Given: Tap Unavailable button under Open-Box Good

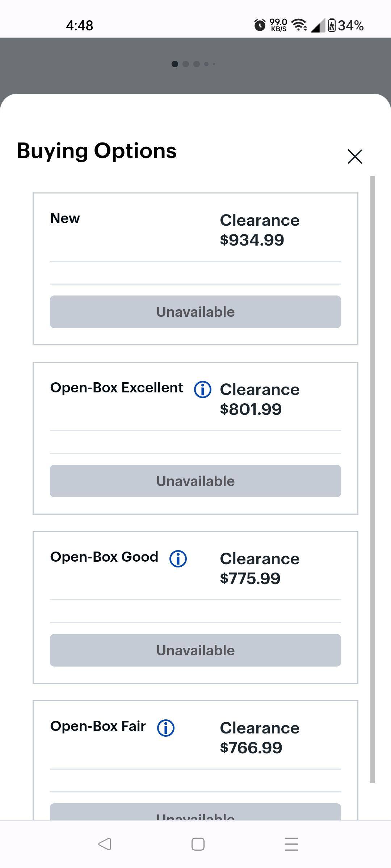Looking at the screenshot, I should point(195,650).
